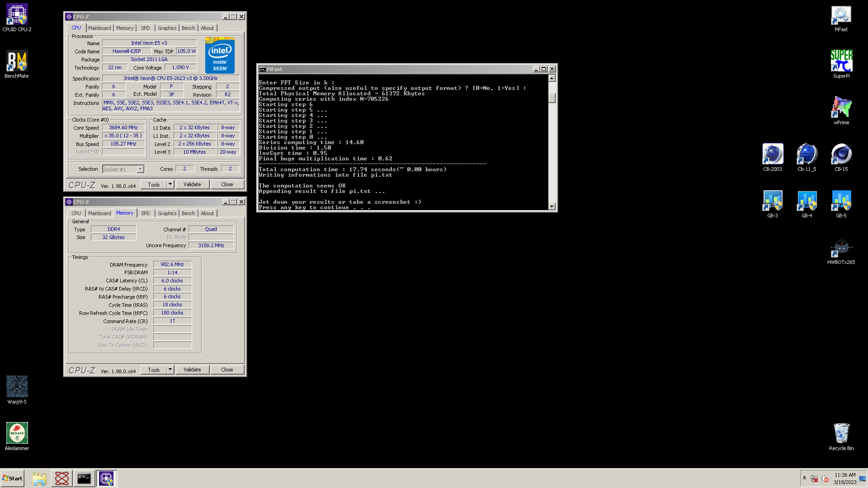
Task: Switch to the command prompt taskbar button
Action: click(84, 479)
